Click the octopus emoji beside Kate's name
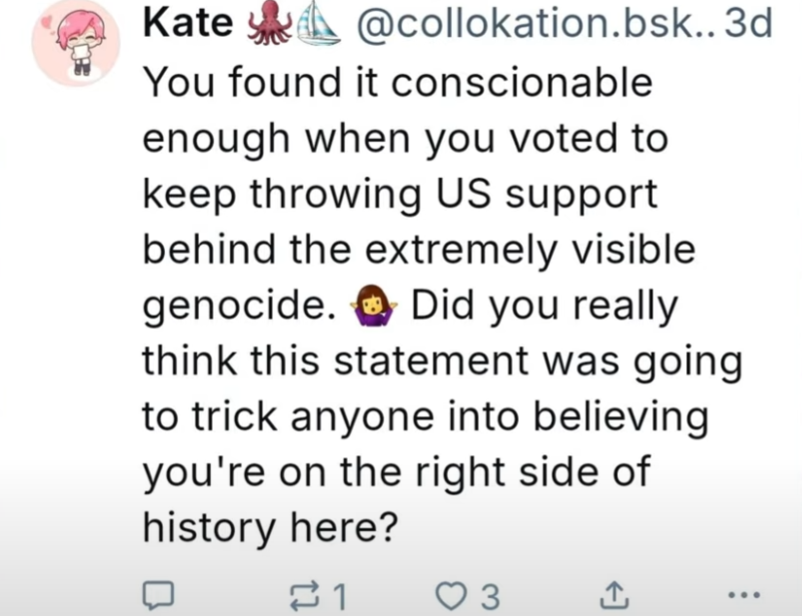 click(x=269, y=23)
